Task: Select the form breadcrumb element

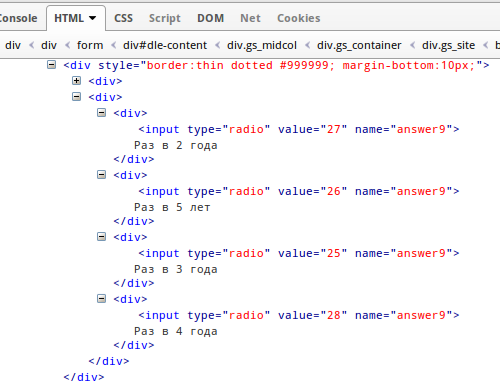Action: pyautogui.click(x=90, y=45)
